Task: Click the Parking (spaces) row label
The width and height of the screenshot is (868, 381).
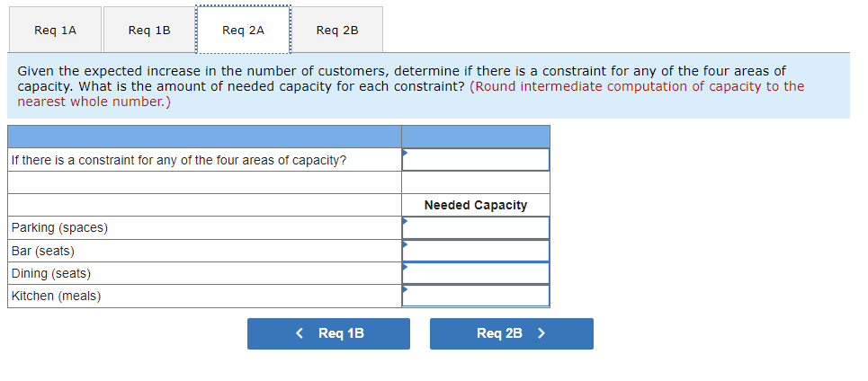Action: point(59,228)
